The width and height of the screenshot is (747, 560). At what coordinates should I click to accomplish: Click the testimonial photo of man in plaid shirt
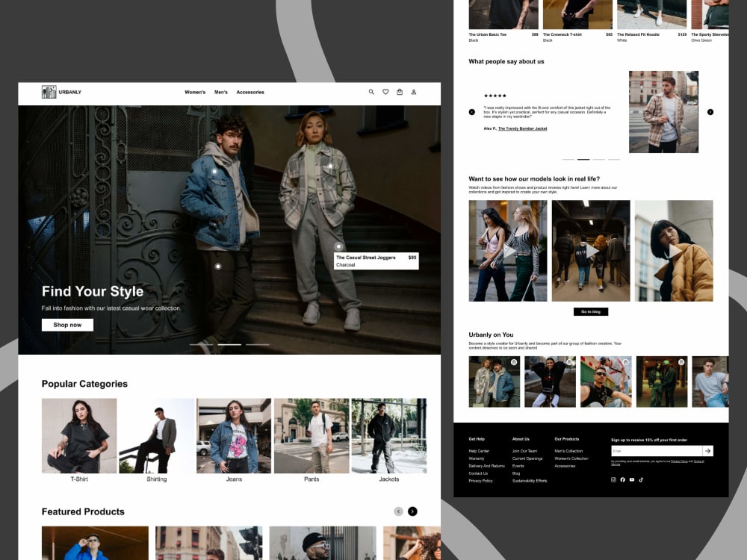663,112
